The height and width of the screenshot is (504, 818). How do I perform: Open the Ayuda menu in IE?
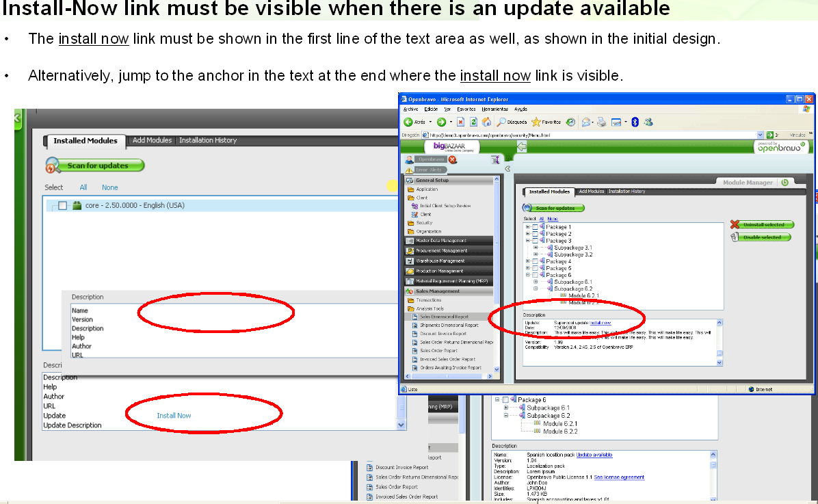[520, 109]
